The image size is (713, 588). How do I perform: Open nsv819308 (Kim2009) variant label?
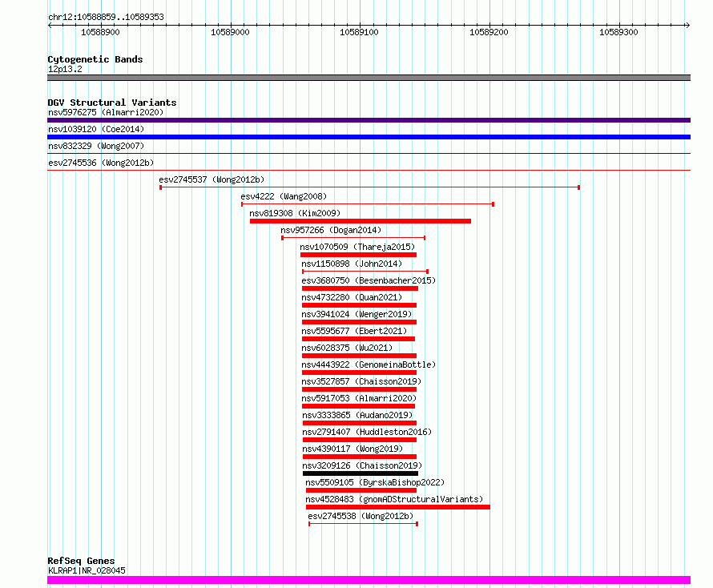pos(295,213)
